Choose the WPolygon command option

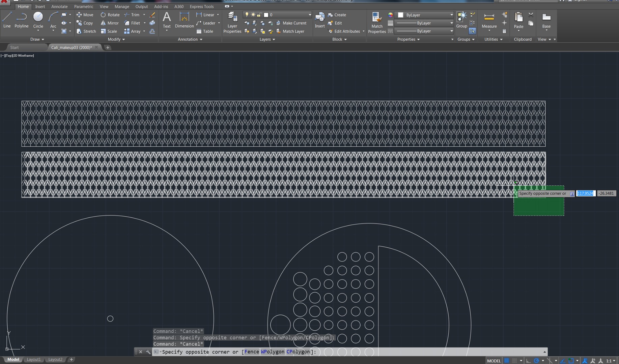pos(273,352)
